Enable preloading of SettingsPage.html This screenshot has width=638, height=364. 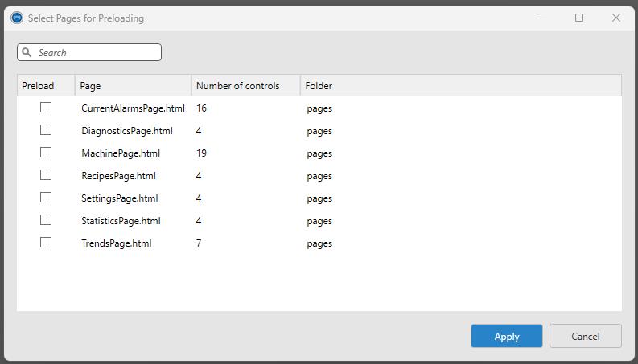(46, 198)
